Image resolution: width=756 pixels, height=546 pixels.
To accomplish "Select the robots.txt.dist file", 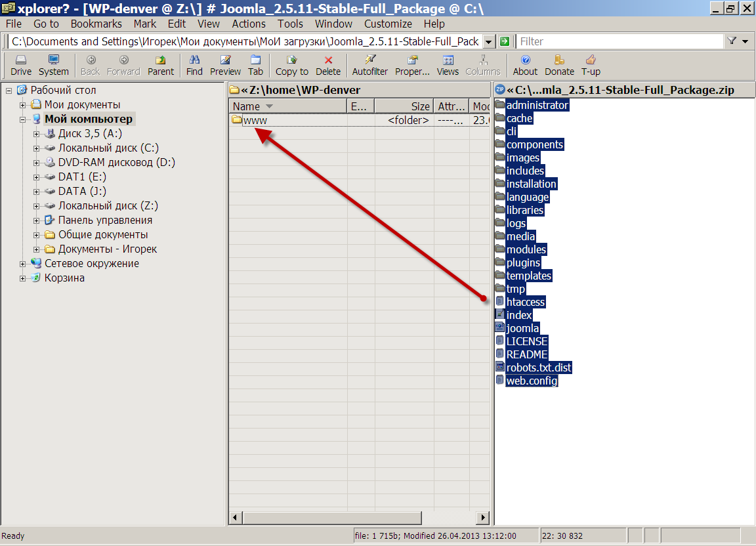I will [x=539, y=367].
